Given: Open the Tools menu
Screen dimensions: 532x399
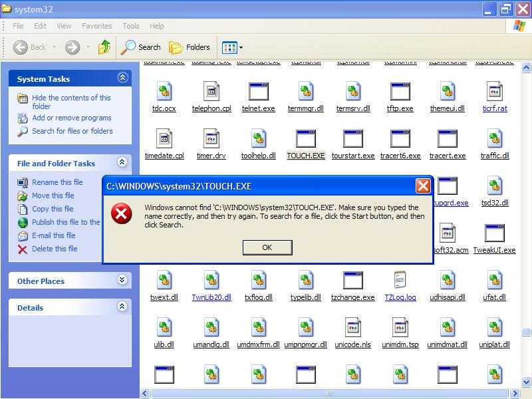Looking at the screenshot, I should coord(131,26).
